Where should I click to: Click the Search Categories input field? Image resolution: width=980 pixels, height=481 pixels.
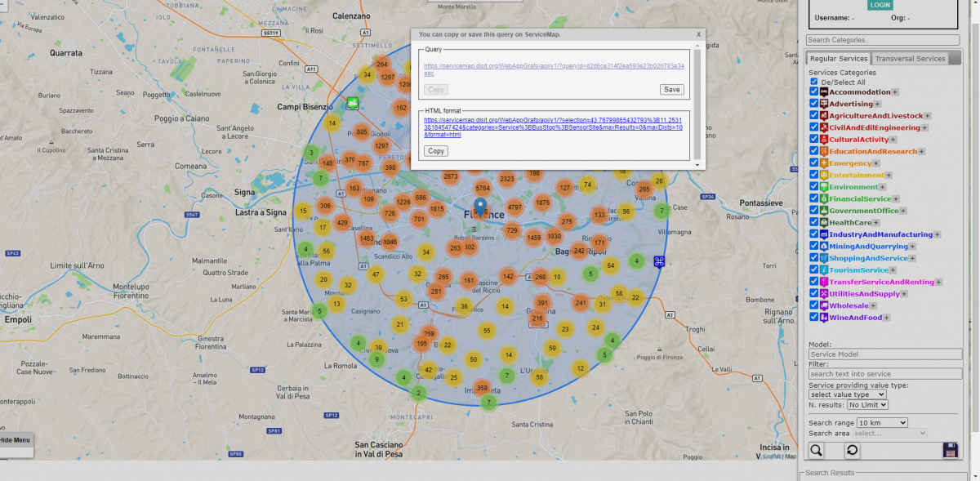882,40
